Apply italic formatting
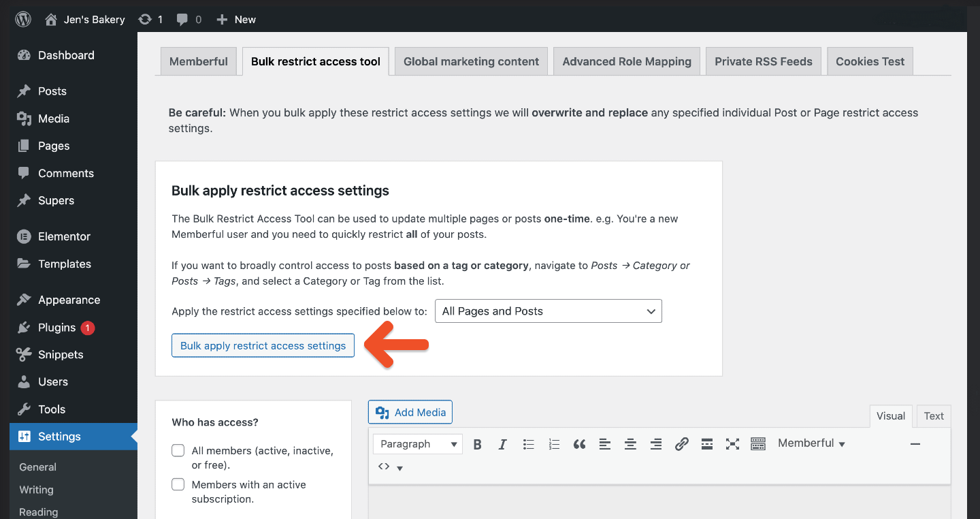The width and height of the screenshot is (980, 519). pyautogui.click(x=502, y=443)
